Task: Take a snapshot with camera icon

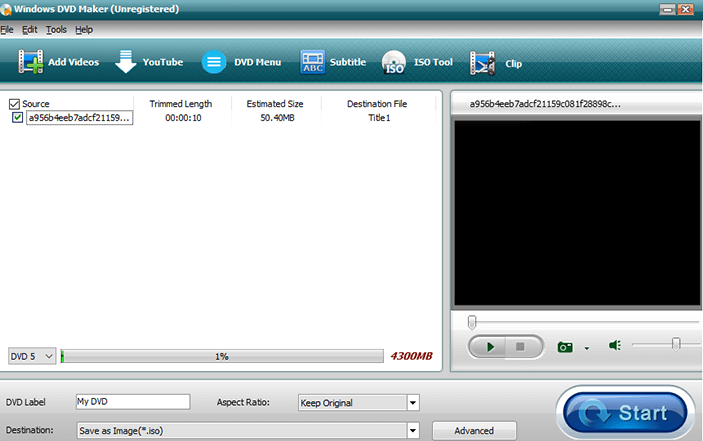Action: 565,347
